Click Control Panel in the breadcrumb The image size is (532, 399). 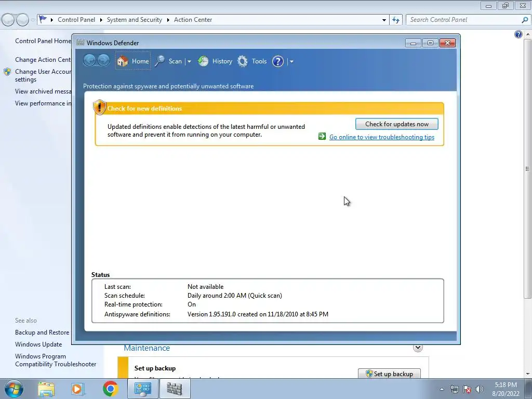pos(76,20)
